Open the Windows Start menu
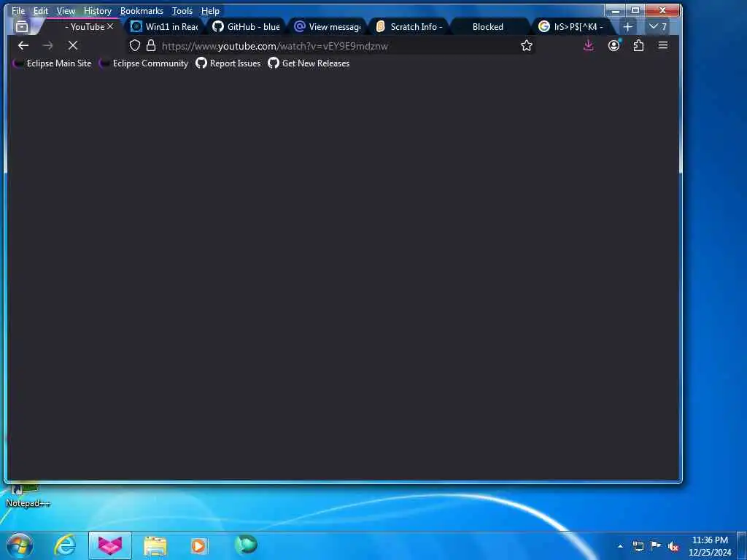The image size is (747, 560). point(20,545)
